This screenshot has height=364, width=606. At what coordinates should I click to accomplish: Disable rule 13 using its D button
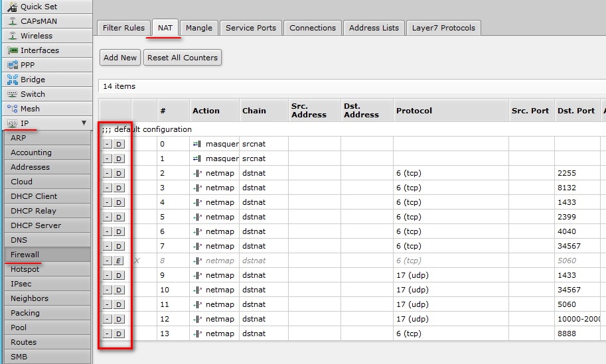[x=119, y=334]
